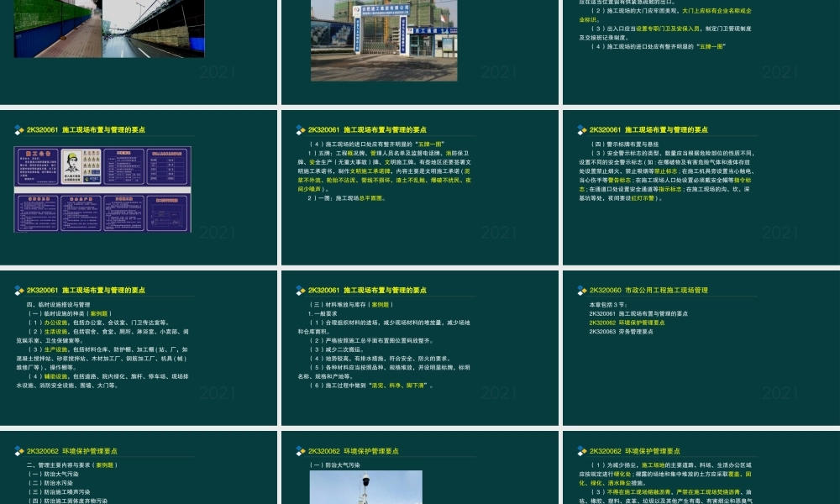840x504 pixels.
Task: Click the yellow "生活设施" text
Action: click(55, 332)
